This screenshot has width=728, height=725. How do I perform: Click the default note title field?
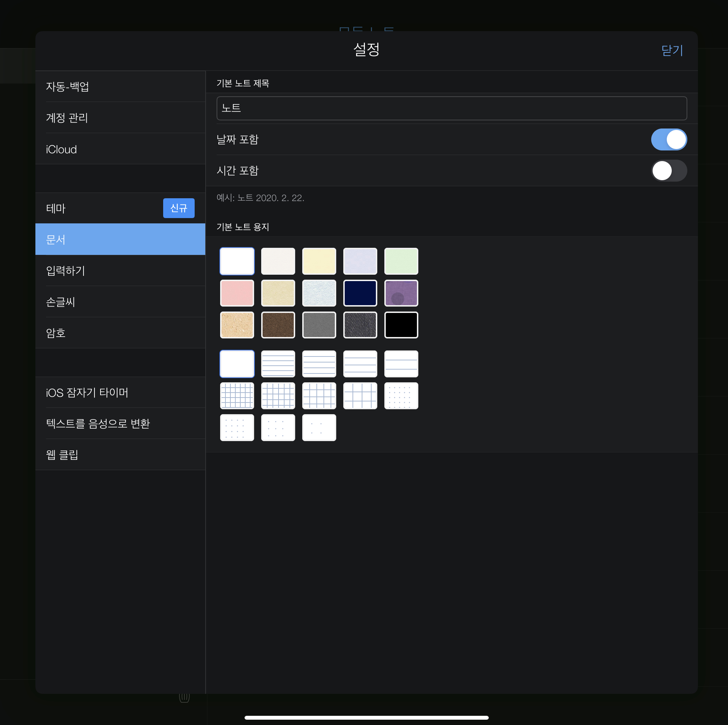pos(452,108)
